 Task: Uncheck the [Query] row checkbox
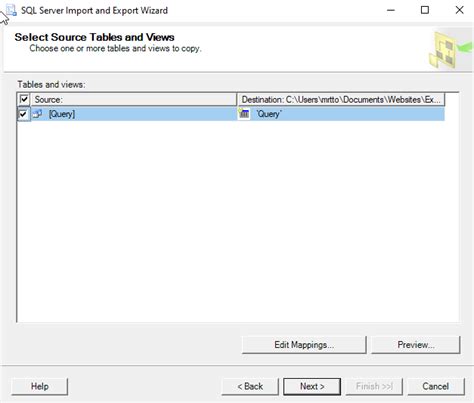tap(23, 114)
